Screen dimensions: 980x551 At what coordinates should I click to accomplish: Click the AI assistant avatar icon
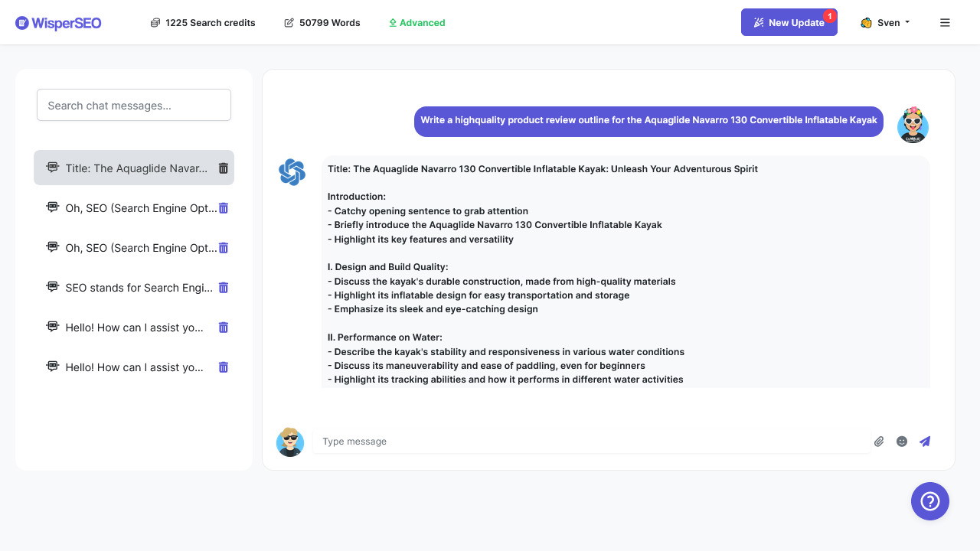[x=292, y=172]
